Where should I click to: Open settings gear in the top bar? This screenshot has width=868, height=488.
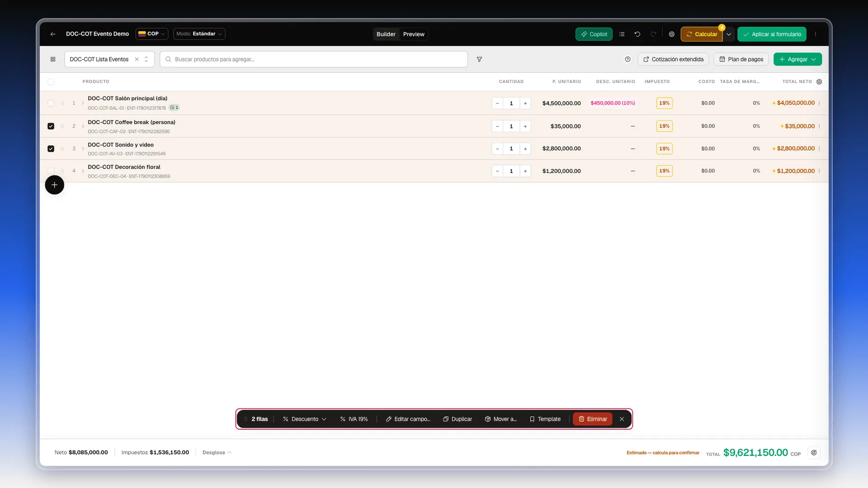672,34
